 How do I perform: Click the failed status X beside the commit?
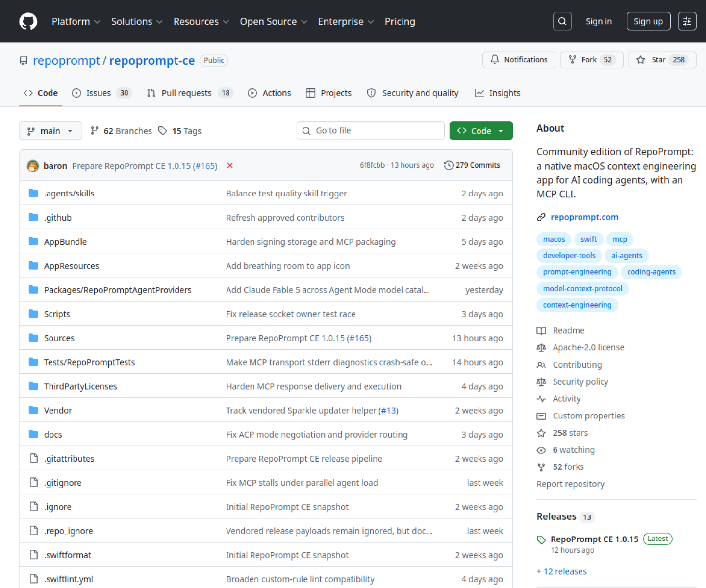point(230,166)
